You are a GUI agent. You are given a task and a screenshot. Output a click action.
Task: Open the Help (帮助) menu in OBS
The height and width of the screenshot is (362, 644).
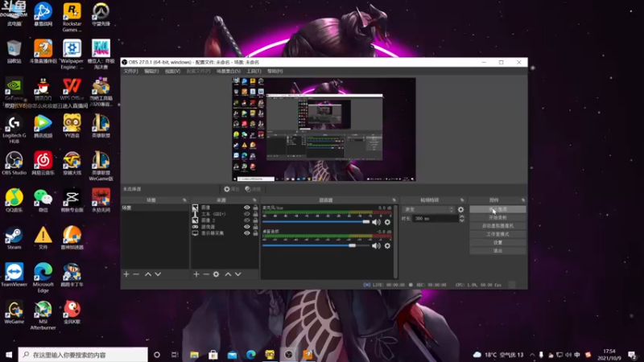275,71
